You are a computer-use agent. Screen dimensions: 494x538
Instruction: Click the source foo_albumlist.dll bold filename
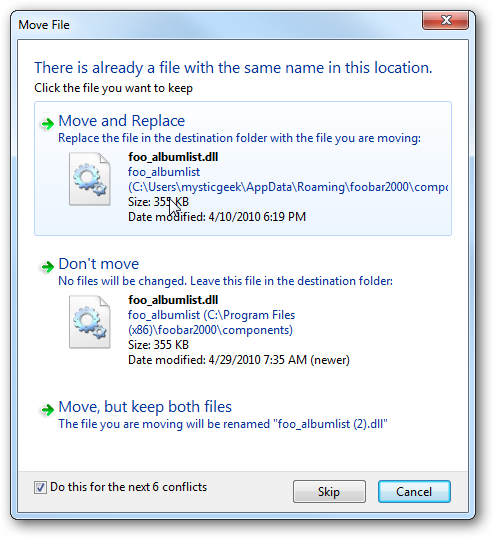[x=173, y=157]
